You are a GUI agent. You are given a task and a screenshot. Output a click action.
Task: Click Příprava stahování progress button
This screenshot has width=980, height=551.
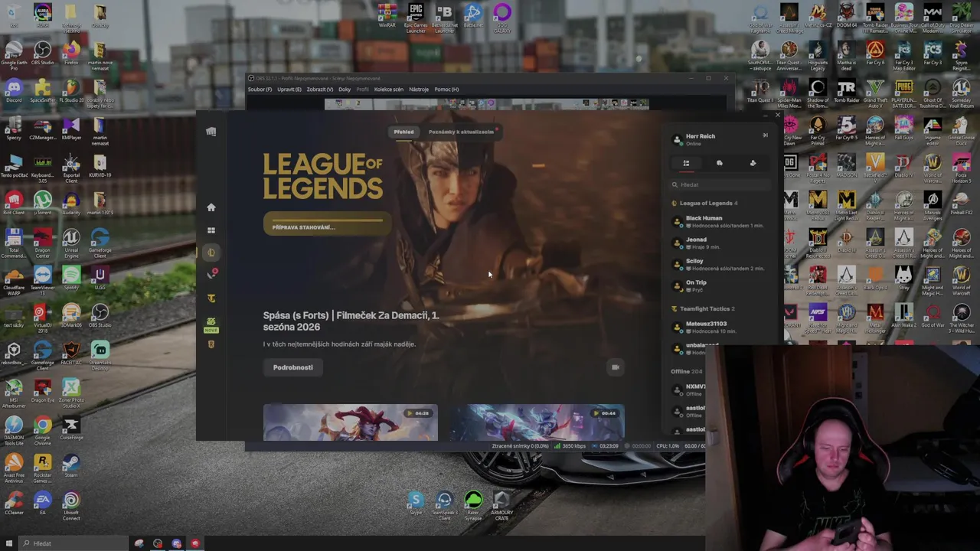(x=328, y=224)
